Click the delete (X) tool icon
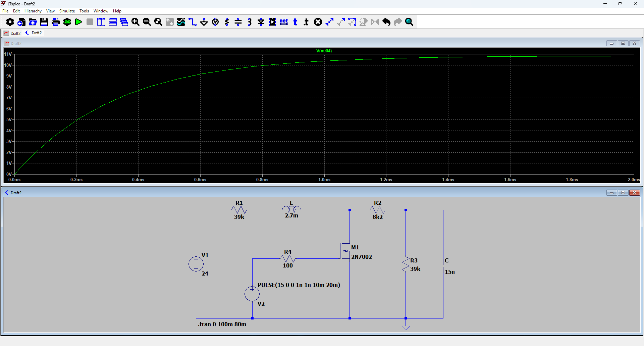 click(318, 22)
